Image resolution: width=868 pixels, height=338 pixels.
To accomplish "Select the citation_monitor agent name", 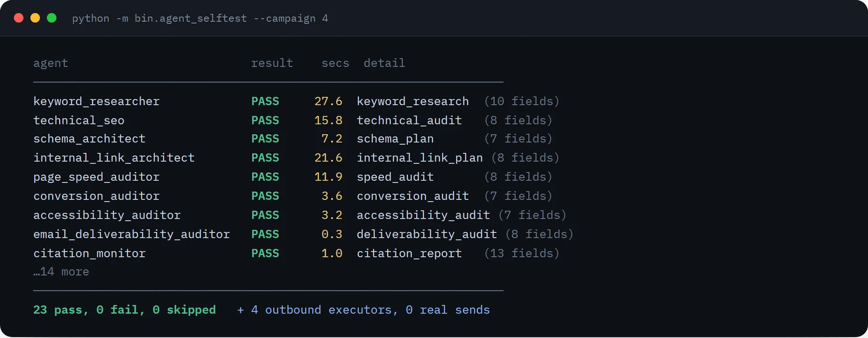I will 89,253.
